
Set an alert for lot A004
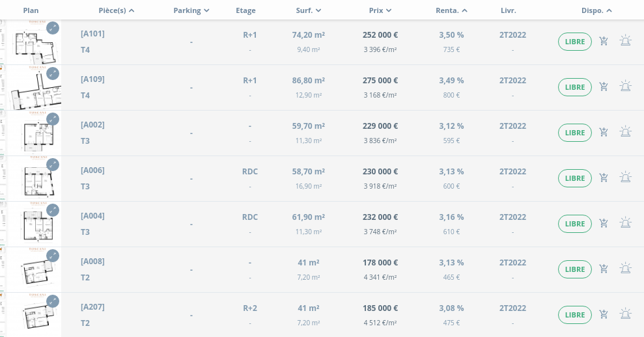625,223
